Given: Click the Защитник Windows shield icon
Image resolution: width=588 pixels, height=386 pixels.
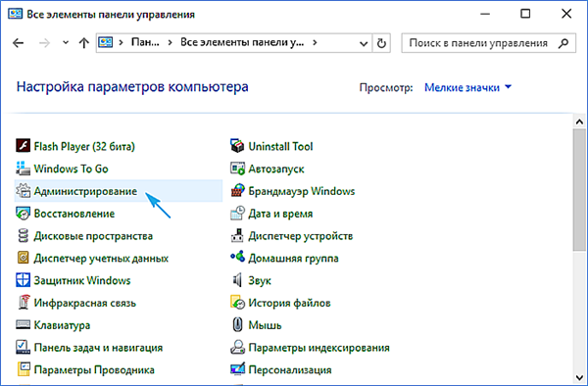Looking at the screenshot, I should click(23, 280).
